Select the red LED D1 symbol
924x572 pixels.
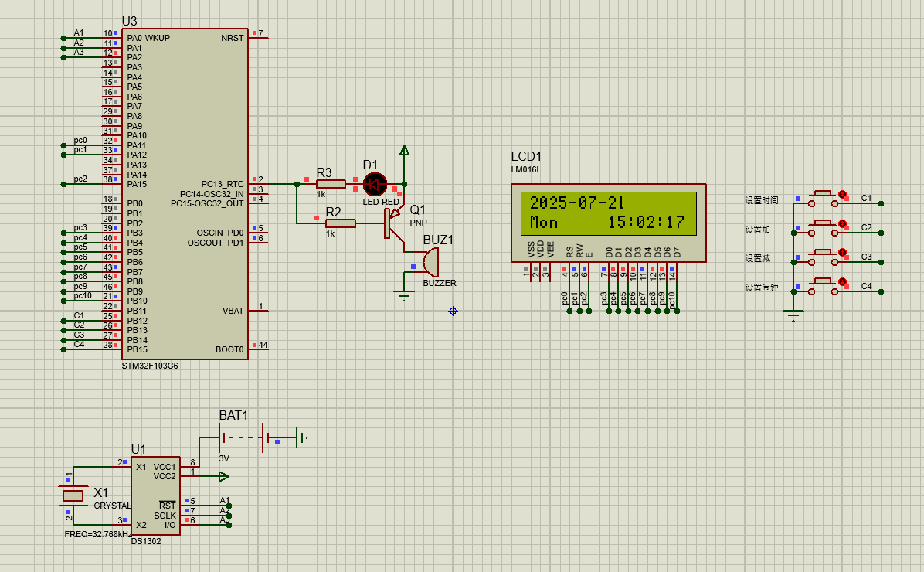click(x=375, y=184)
